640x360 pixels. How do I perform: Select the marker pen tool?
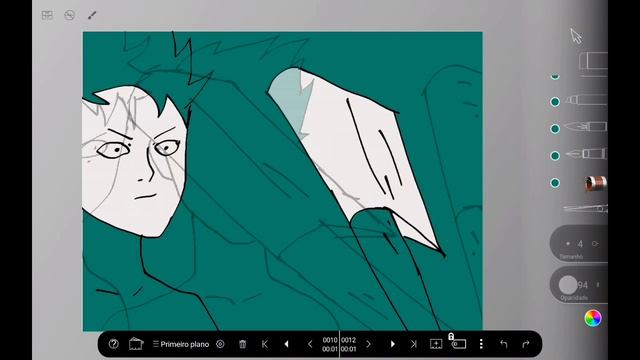(x=587, y=100)
